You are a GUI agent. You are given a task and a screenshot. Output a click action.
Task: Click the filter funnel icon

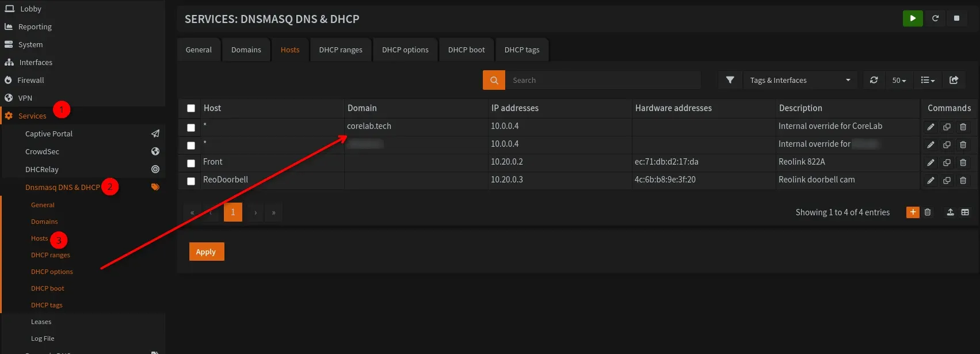[x=730, y=80]
